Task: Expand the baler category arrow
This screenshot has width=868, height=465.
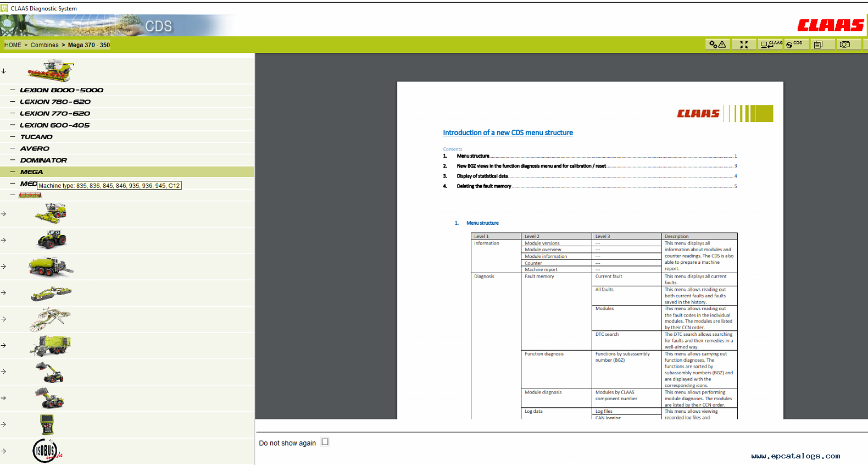Action: tap(4, 267)
